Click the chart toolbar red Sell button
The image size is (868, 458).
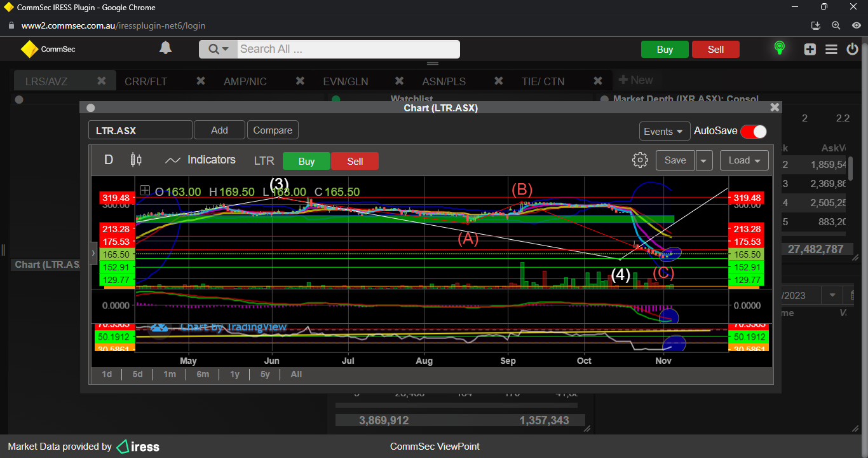(355, 161)
